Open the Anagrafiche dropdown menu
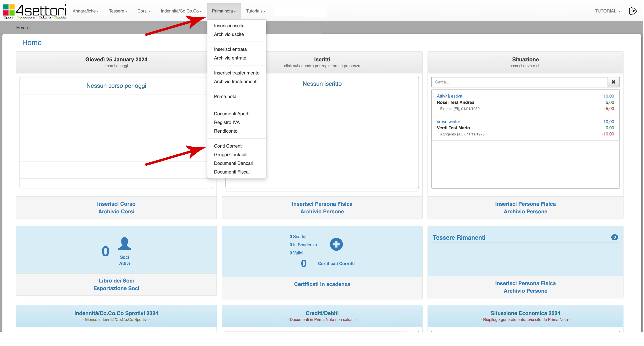The width and height of the screenshot is (644, 346). 86,11
